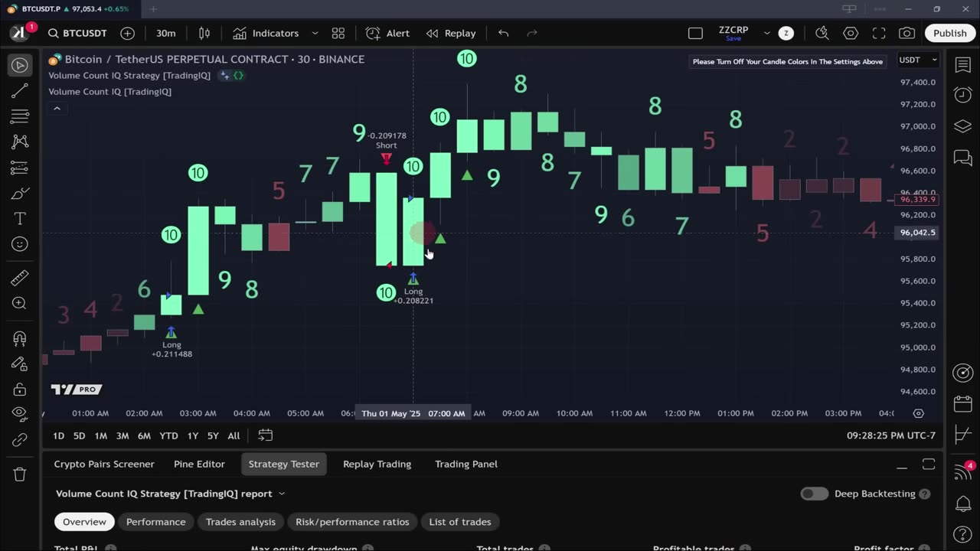Open the go to date icon
Image resolution: width=980 pixels, height=551 pixels.
point(265,435)
